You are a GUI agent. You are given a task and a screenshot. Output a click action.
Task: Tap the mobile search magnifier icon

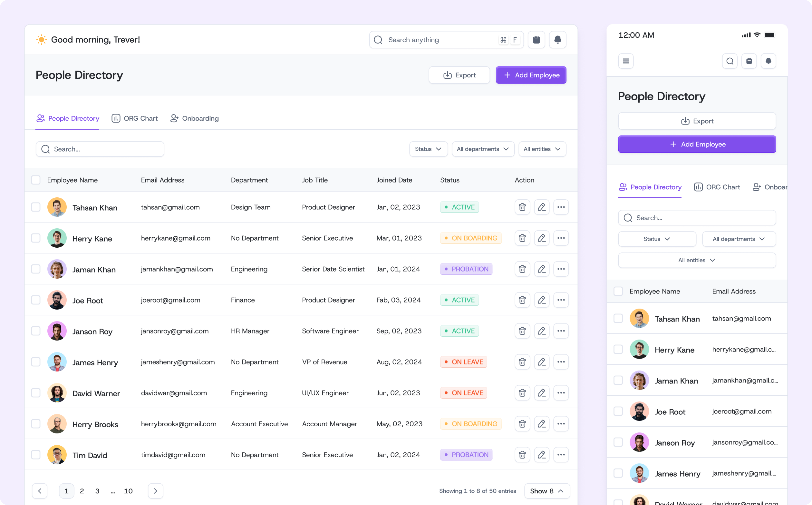730,61
